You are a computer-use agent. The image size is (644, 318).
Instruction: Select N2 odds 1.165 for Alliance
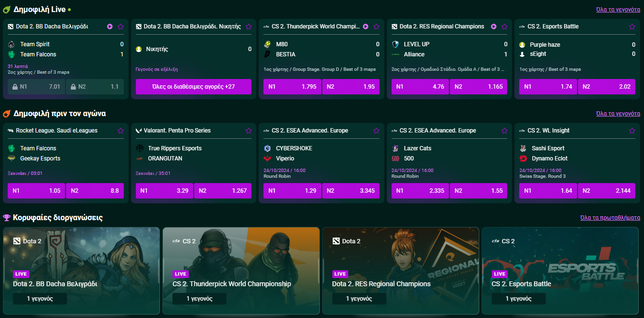(478, 87)
